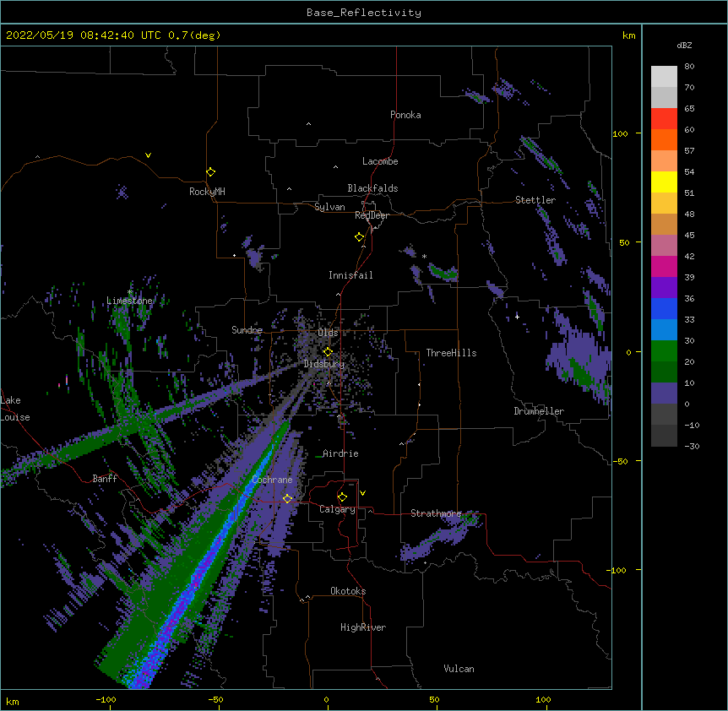Screen dimensions: 728x711
Task: Click the yellow diamond marker above Calgary
Action: pos(342,497)
